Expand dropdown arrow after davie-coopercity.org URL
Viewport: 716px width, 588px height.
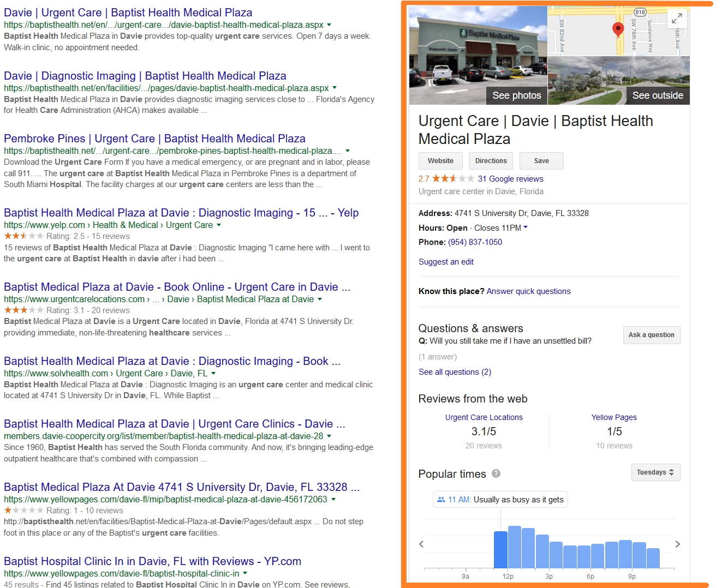pyautogui.click(x=329, y=436)
